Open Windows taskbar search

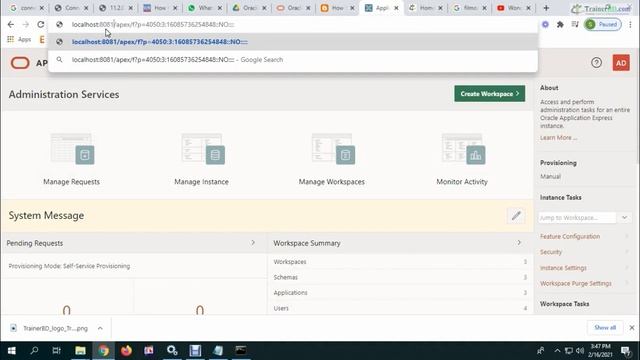point(34,351)
